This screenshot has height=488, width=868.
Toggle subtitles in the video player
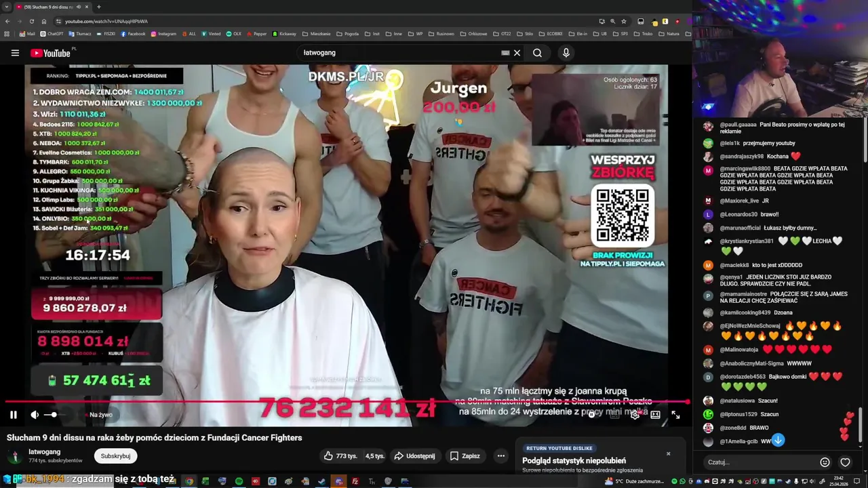(614, 415)
